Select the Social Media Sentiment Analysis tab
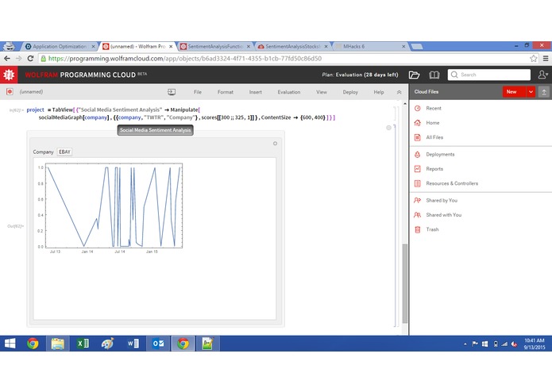The height and width of the screenshot is (392, 552). click(x=155, y=130)
